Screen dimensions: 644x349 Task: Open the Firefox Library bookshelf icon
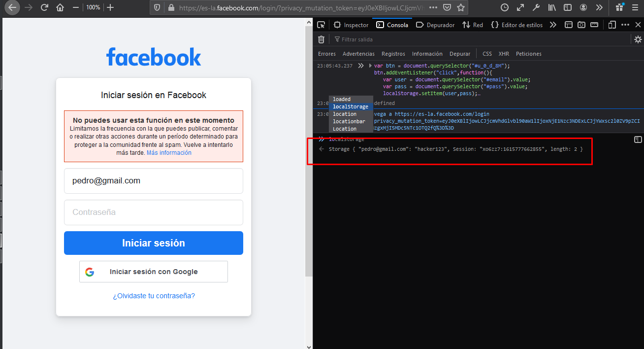pyautogui.click(x=551, y=7)
